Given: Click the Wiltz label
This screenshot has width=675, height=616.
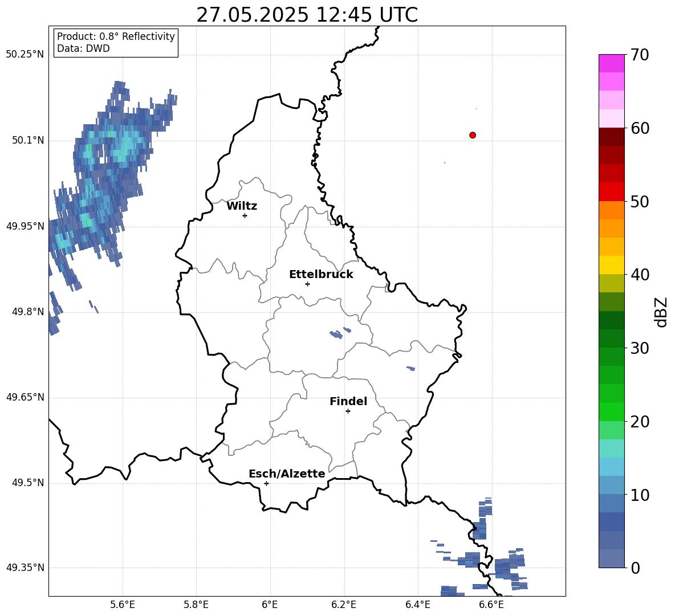Looking at the screenshot, I should (x=242, y=206).
